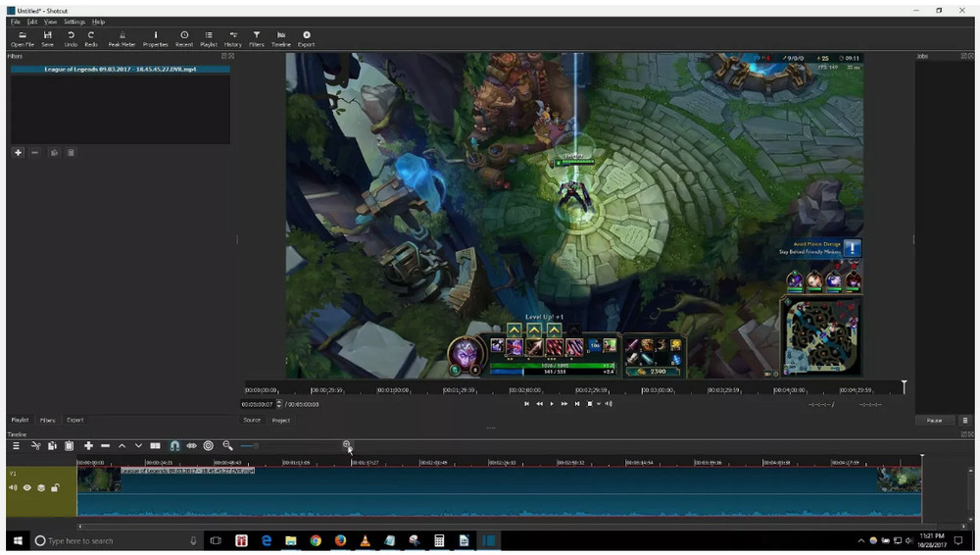The image size is (980, 555).
Task: Click the Export toolbar icon
Action: tap(306, 39)
